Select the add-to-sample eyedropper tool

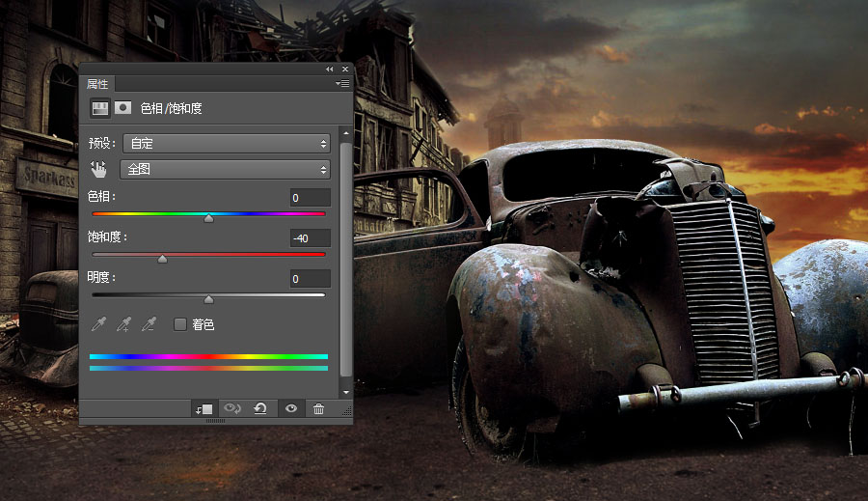point(122,324)
